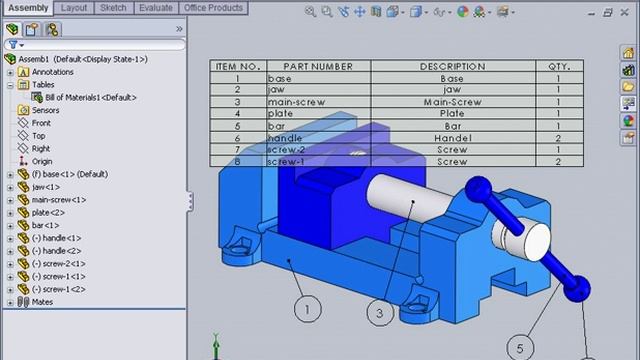Open Apply Scene dropdown arrow
The width and height of the screenshot is (640, 360).
[x=489, y=13]
